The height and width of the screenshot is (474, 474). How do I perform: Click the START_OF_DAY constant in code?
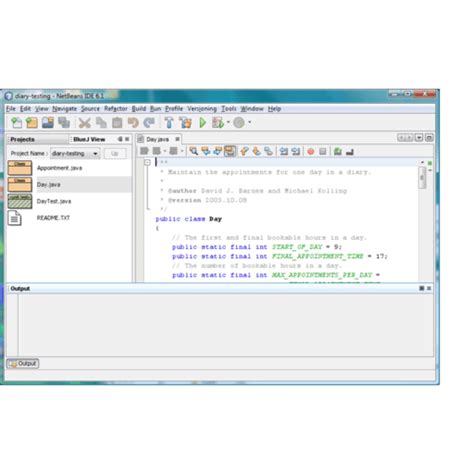pyautogui.click(x=297, y=247)
